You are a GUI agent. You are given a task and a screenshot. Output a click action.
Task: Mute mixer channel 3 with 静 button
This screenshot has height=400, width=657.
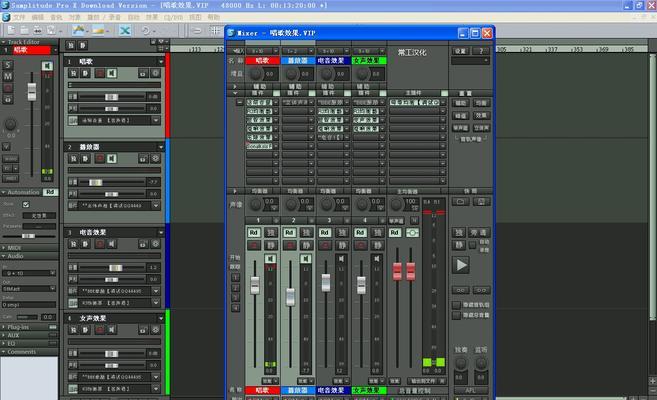tap(342, 245)
